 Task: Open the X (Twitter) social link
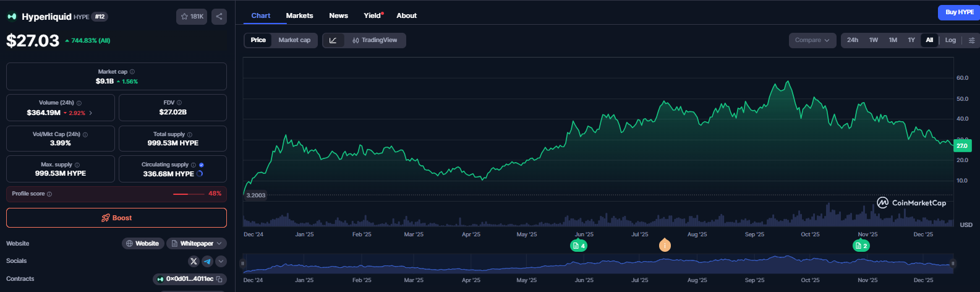click(194, 262)
